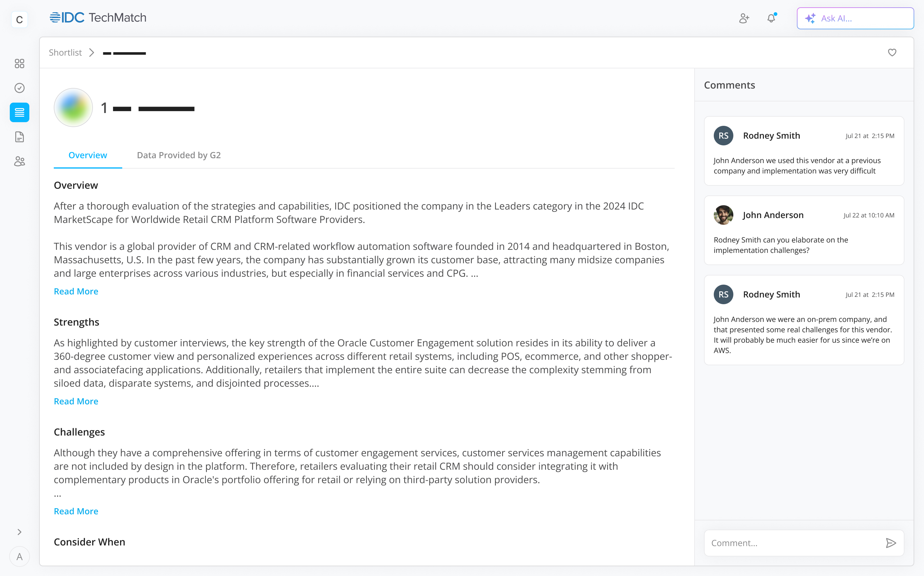Go back to Shortlist breadcrumb
This screenshot has width=924, height=576.
point(65,53)
